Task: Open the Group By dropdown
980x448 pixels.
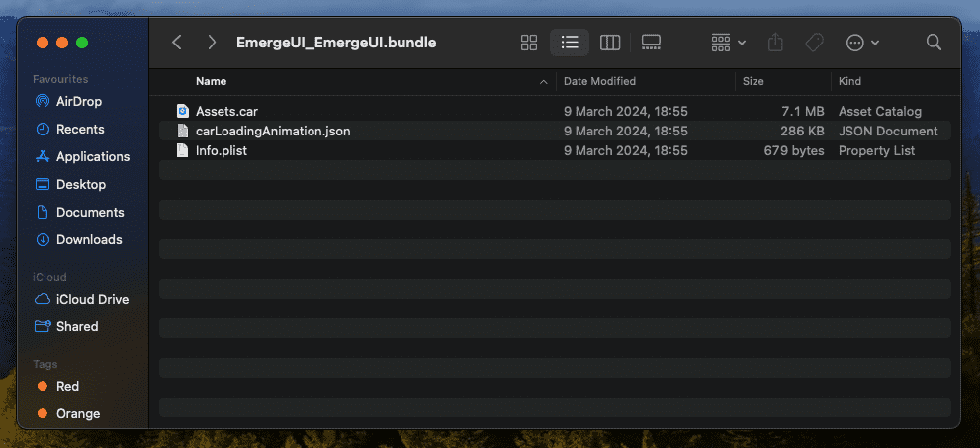Action: pyautogui.click(x=728, y=43)
